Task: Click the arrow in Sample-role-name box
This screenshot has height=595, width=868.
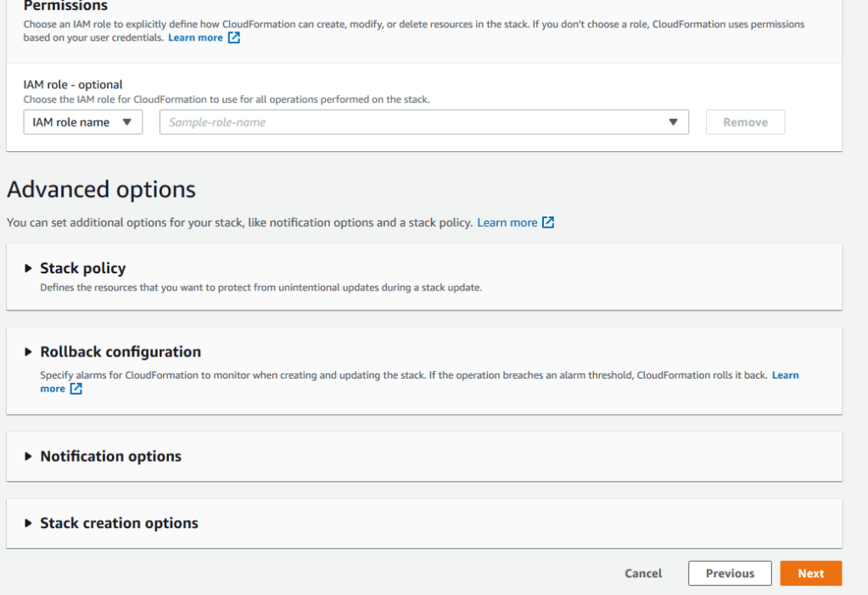Action: point(673,122)
